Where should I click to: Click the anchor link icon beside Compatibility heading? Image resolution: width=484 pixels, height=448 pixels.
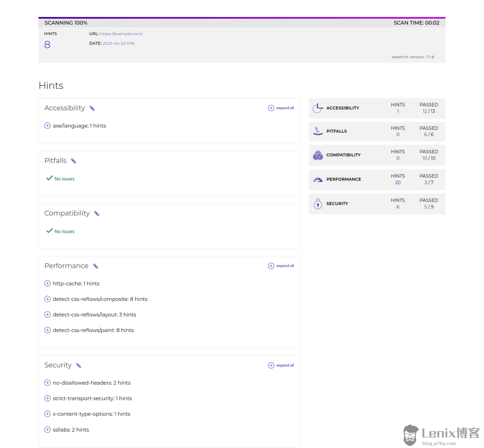pyautogui.click(x=96, y=213)
